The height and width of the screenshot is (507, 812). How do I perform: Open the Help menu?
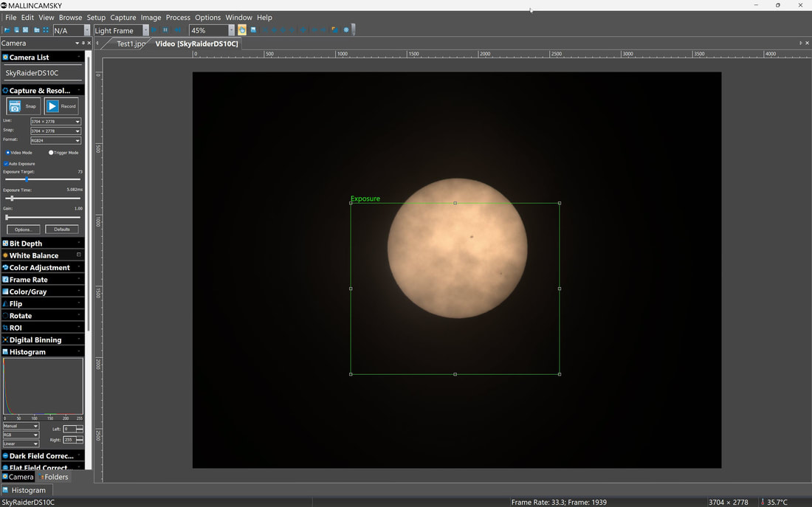(x=264, y=17)
